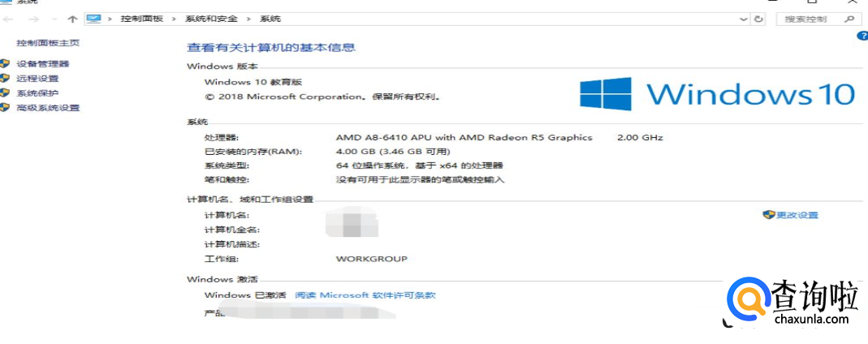Click the 2.00 GHz value
868x344 pixels.
[x=640, y=137]
